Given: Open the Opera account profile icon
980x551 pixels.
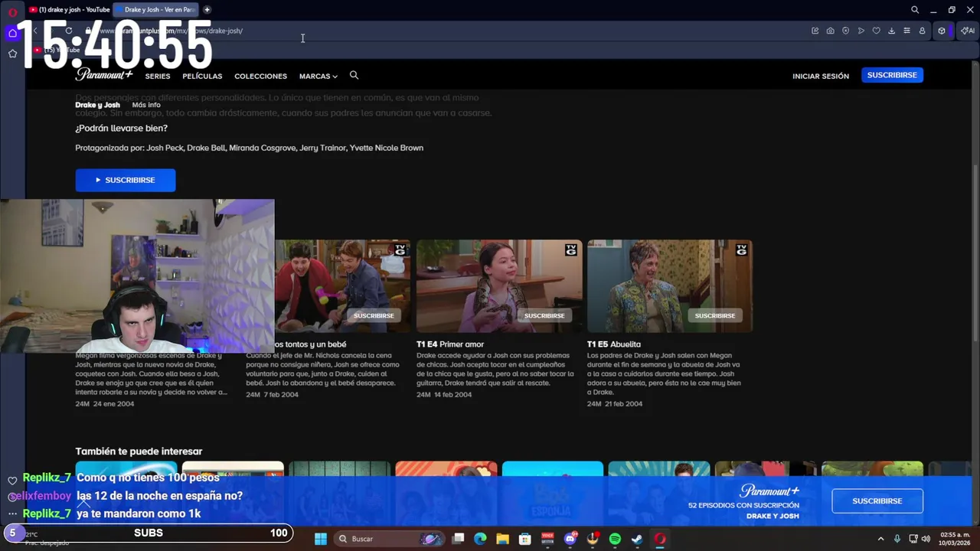Looking at the screenshot, I should 923,31.
